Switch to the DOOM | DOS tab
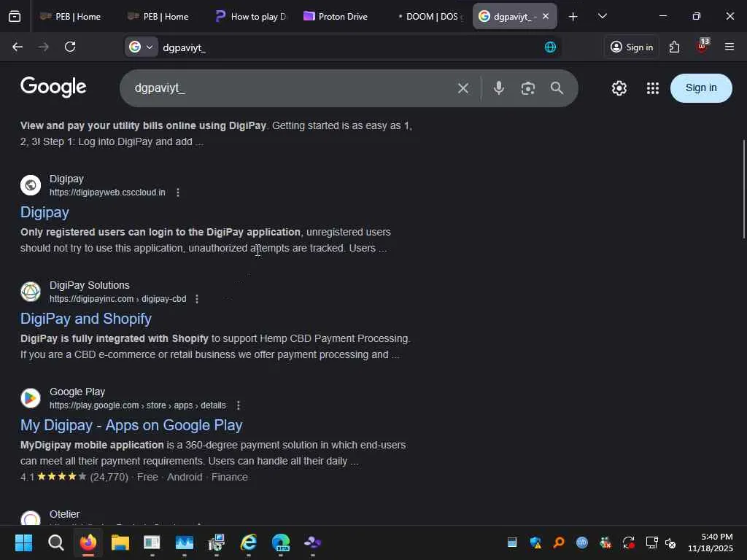Viewport: 747px width, 560px height. 427,17
